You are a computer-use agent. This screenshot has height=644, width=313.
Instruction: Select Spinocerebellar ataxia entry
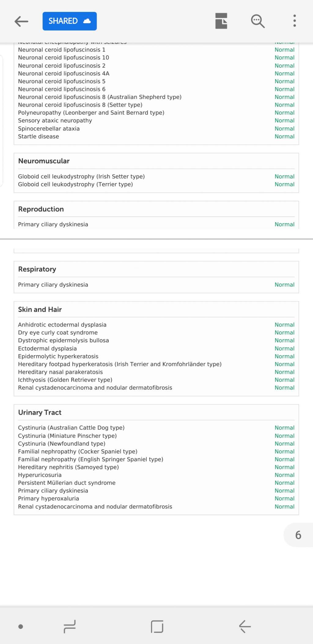click(x=49, y=129)
